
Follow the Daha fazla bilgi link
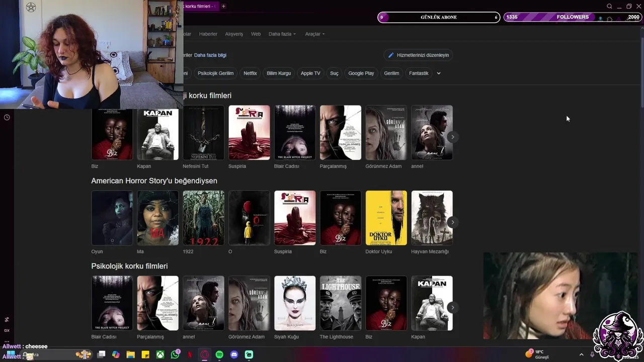point(210,55)
